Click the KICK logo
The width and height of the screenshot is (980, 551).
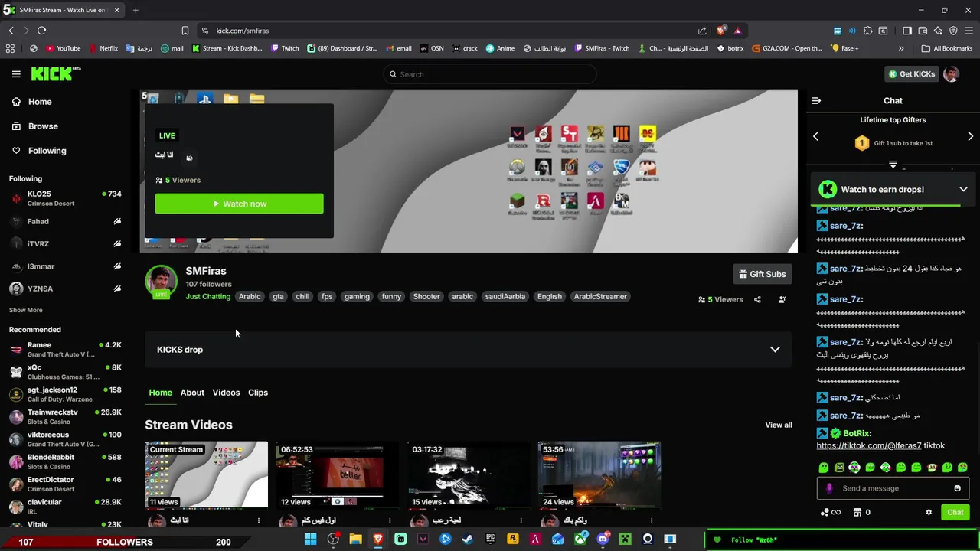[x=56, y=73]
